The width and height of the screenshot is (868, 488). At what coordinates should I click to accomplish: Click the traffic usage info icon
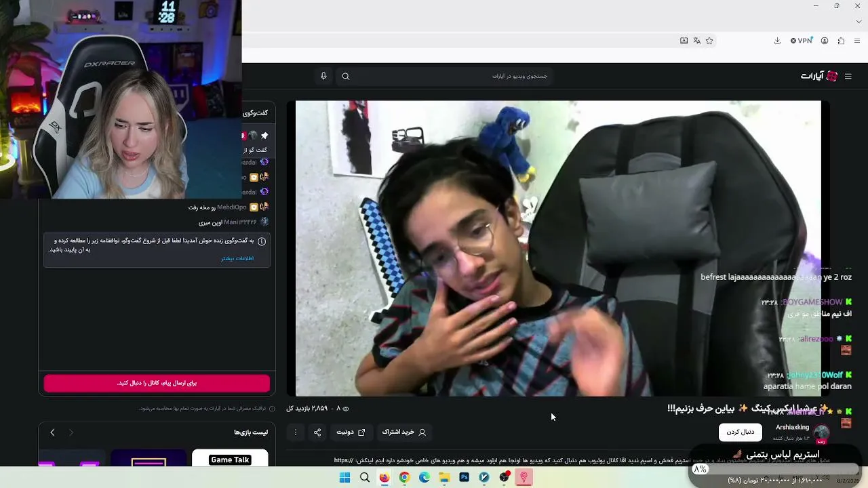point(272,409)
